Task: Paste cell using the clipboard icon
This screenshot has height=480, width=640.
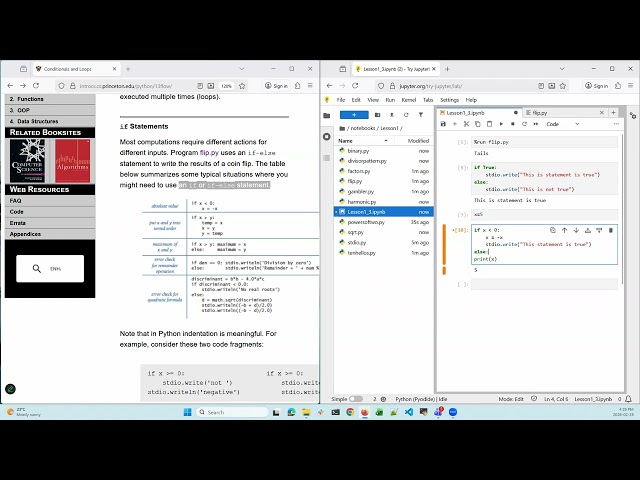Action: (489, 124)
